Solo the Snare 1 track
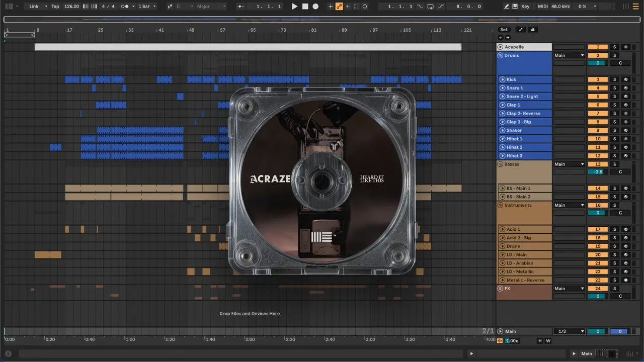The height and width of the screenshot is (362, 644). point(614,88)
